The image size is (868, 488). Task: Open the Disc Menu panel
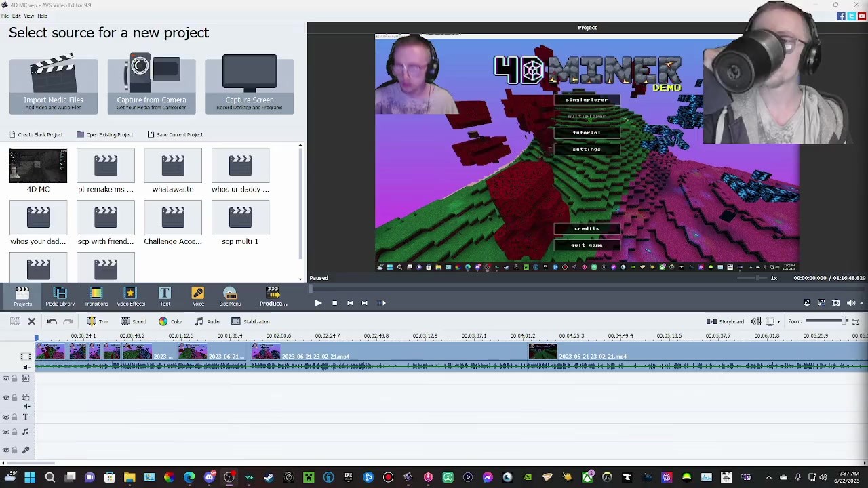(x=230, y=297)
